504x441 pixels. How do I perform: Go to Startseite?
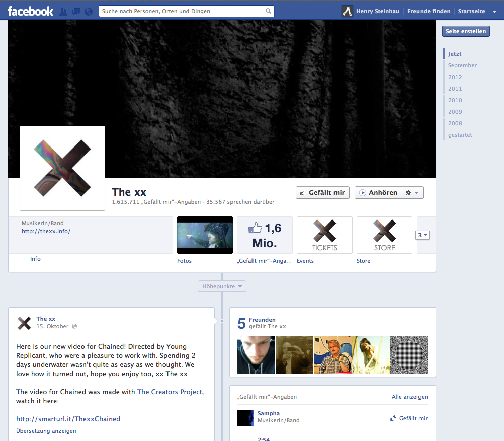(x=471, y=11)
